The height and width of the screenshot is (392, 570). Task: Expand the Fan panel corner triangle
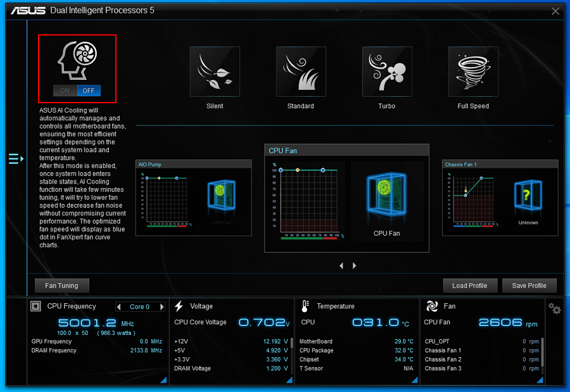540,380
